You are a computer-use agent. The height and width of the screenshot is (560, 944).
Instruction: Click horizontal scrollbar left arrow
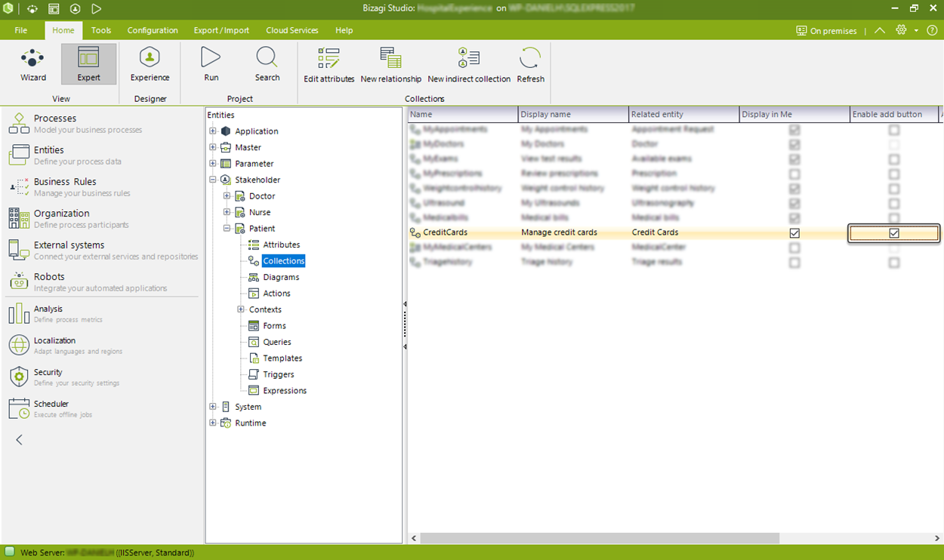point(414,538)
